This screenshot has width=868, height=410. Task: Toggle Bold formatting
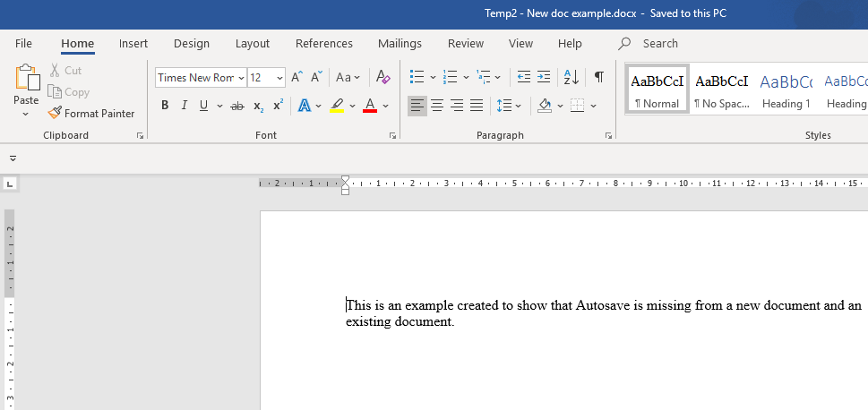(x=165, y=105)
